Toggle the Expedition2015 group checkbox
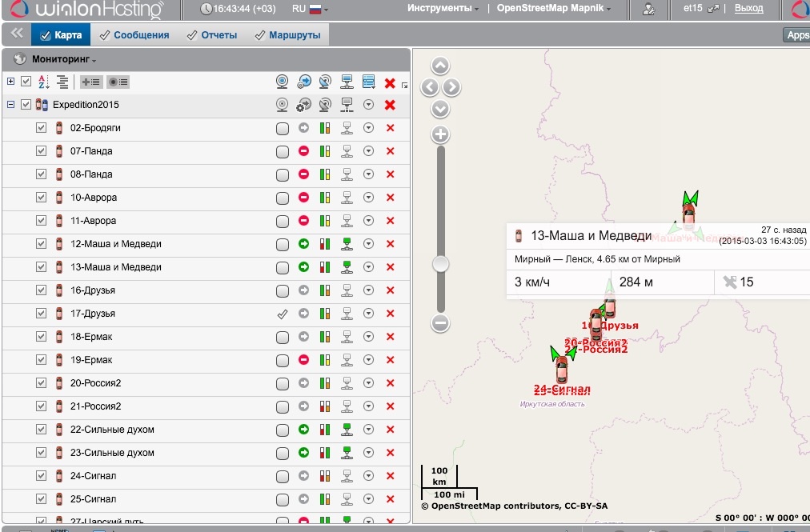 click(x=26, y=105)
